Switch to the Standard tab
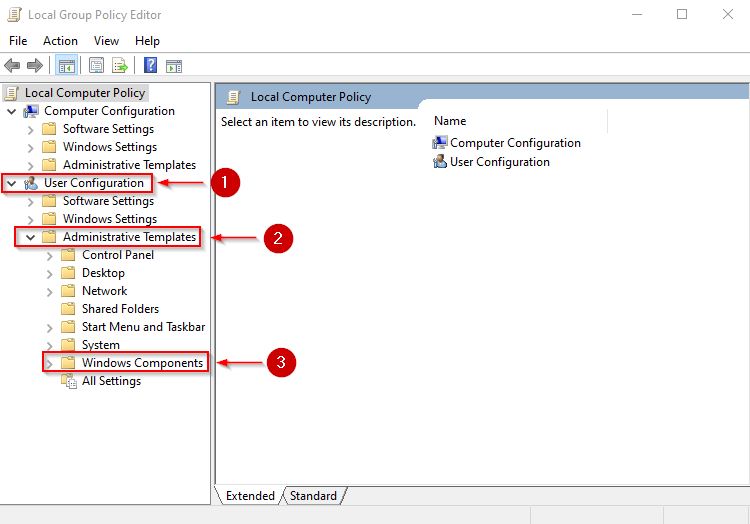This screenshot has width=750, height=524. coord(313,496)
